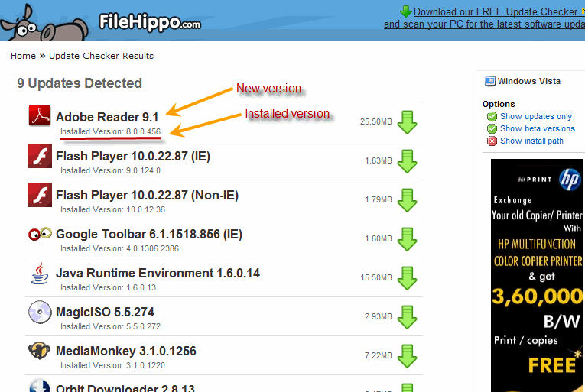This screenshot has width=585, height=392.
Task: Click the 7.22MB size text
Action: tap(379, 355)
